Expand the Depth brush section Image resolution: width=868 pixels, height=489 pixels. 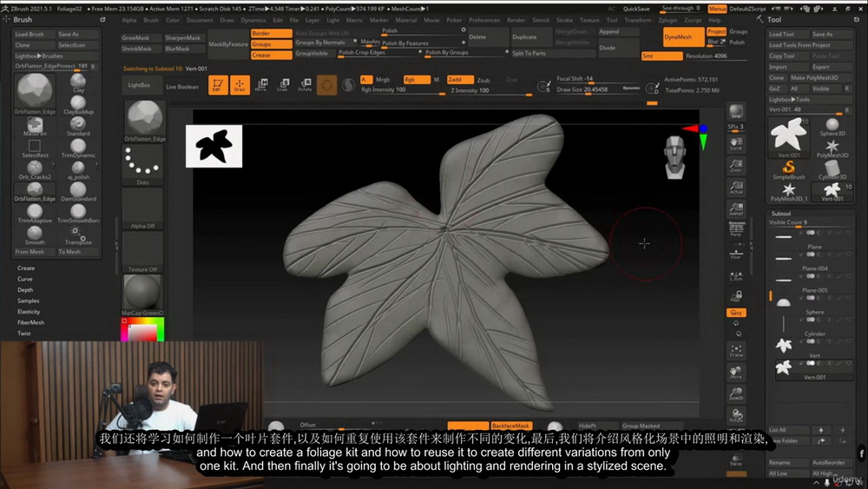tap(25, 289)
